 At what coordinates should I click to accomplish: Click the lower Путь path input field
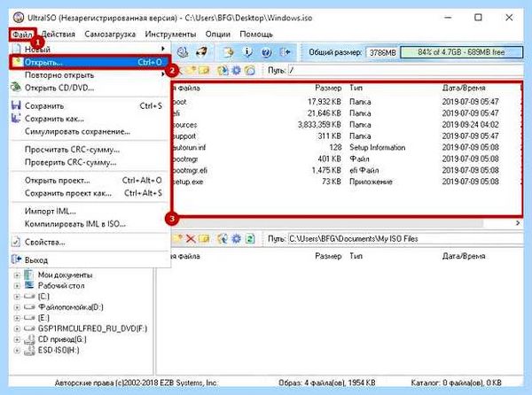tap(405, 238)
